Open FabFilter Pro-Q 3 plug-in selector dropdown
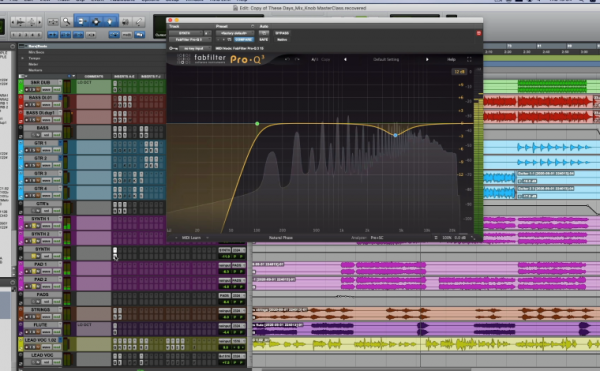This screenshot has width=600, height=371. pos(190,39)
